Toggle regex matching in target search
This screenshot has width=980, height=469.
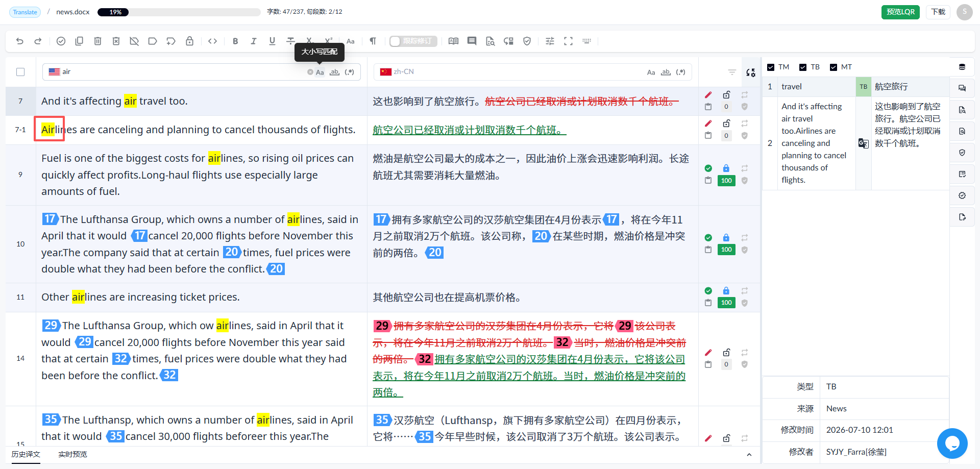pyautogui.click(x=680, y=72)
